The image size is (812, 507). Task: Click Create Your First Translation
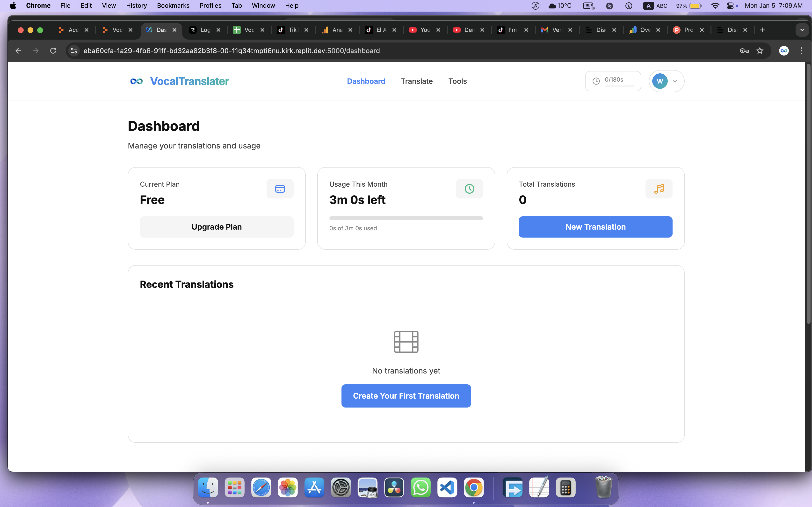(x=406, y=396)
